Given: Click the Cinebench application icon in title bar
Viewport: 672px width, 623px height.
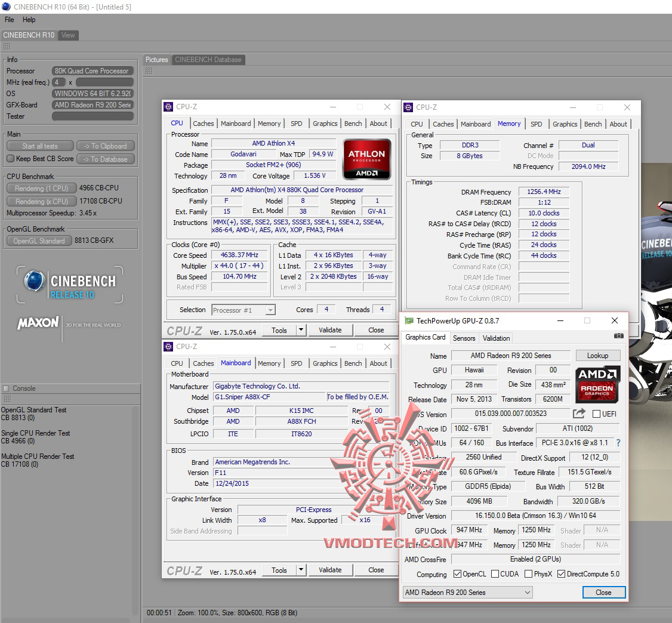Looking at the screenshot, I should 6,7.
